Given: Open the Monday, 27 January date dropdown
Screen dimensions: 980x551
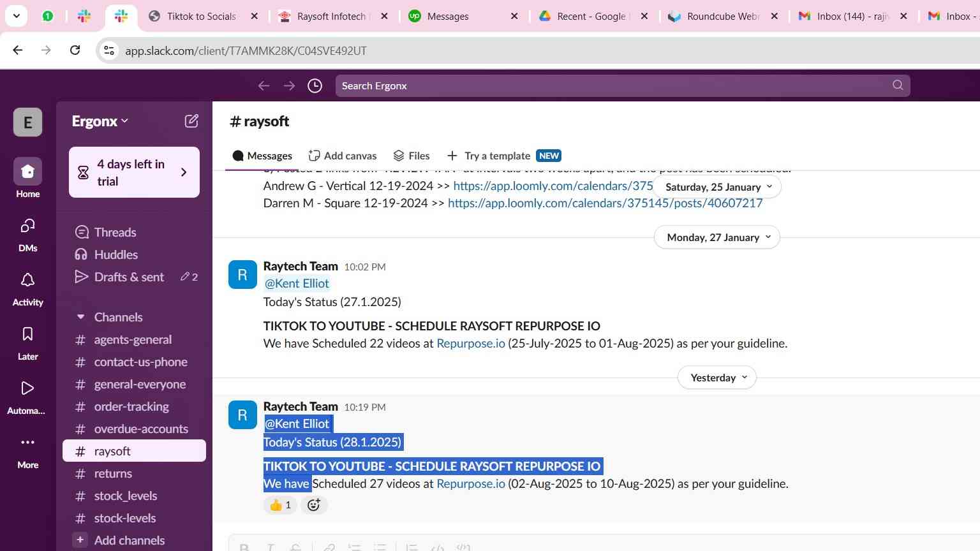Looking at the screenshot, I should click(717, 237).
